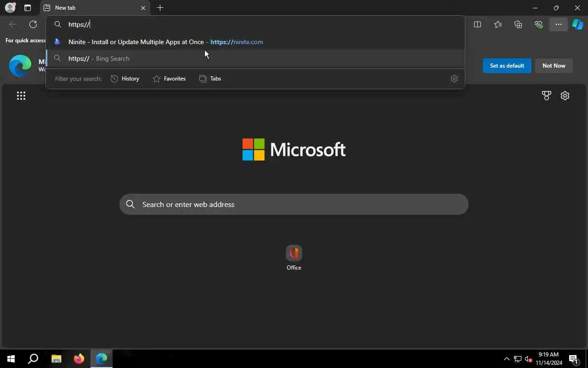Open split screen view
This screenshot has width=588, height=368.
point(477,24)
